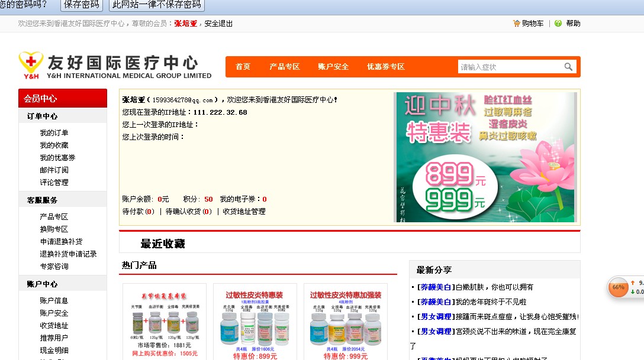
Task: Open 购物车 shopping cart link
Action: (533, 24)
